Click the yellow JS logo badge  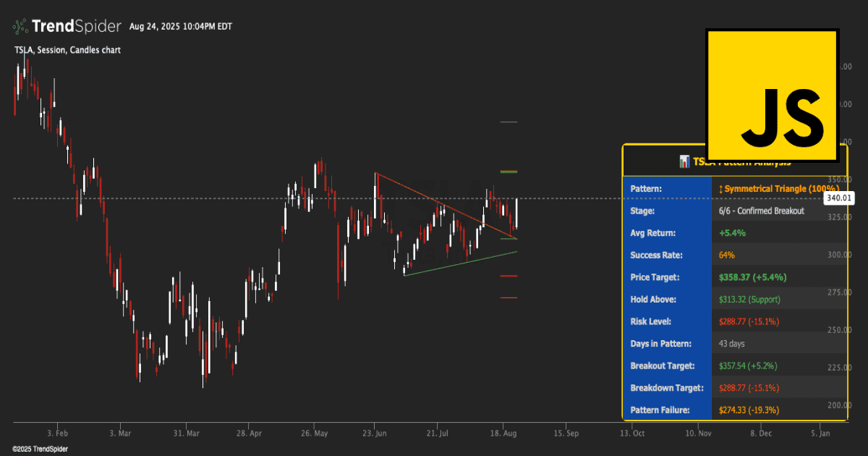coord(772,94)
